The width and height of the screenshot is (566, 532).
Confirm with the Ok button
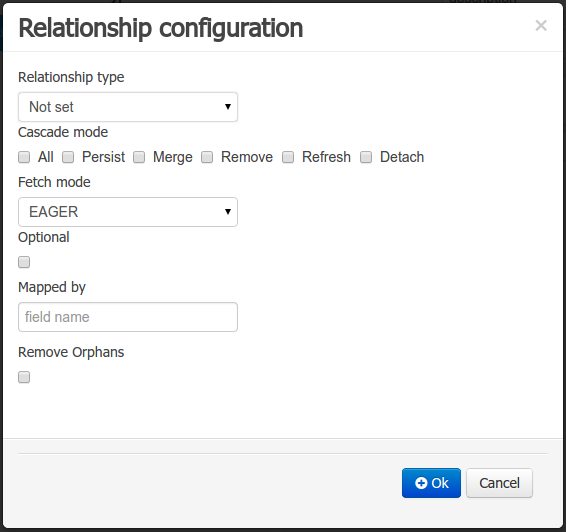(x=431, y=483)
